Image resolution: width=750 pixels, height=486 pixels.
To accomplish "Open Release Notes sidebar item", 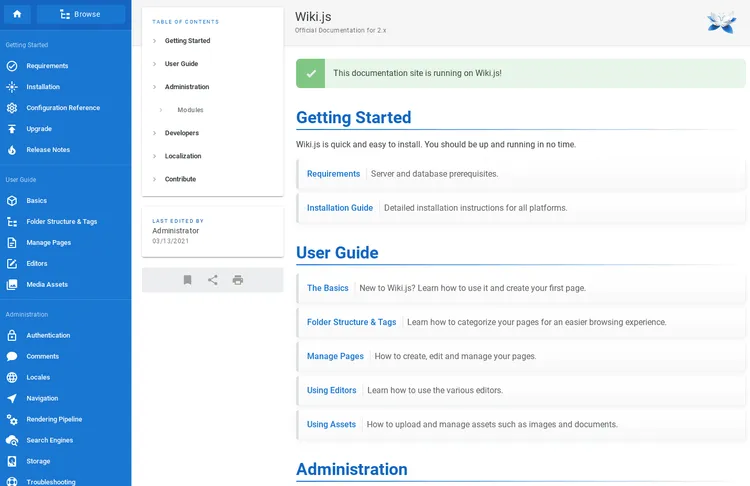I will pos(66,150).
